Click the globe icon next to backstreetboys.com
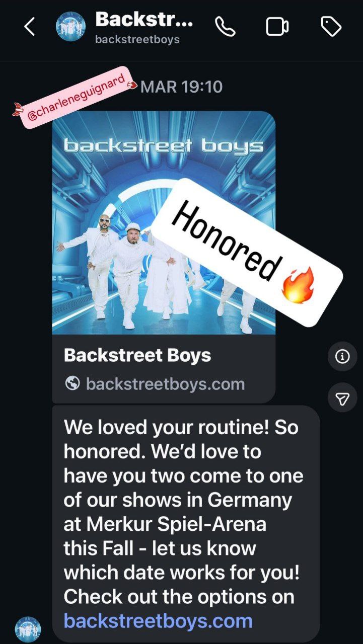 pyautogui.click(x=72, y=384)
